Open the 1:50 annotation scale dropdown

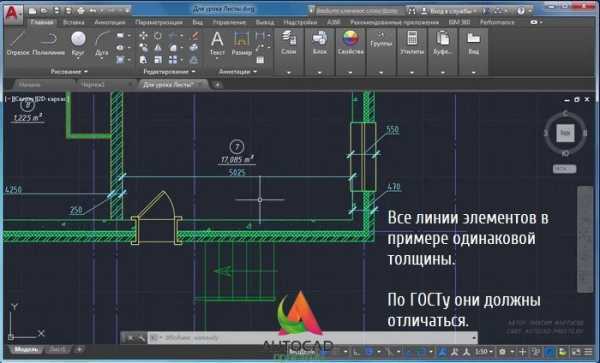484,351
